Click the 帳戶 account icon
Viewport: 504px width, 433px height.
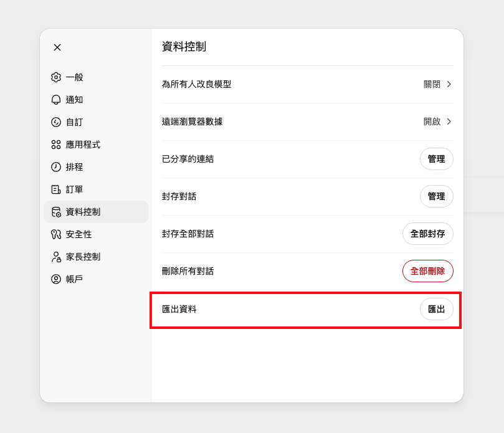click(x=56, y=279)
